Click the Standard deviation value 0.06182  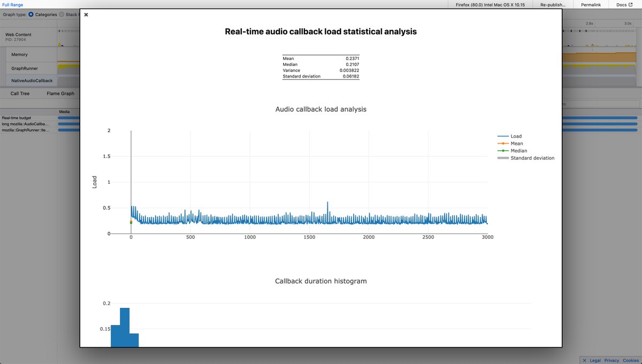coord(351,76)
